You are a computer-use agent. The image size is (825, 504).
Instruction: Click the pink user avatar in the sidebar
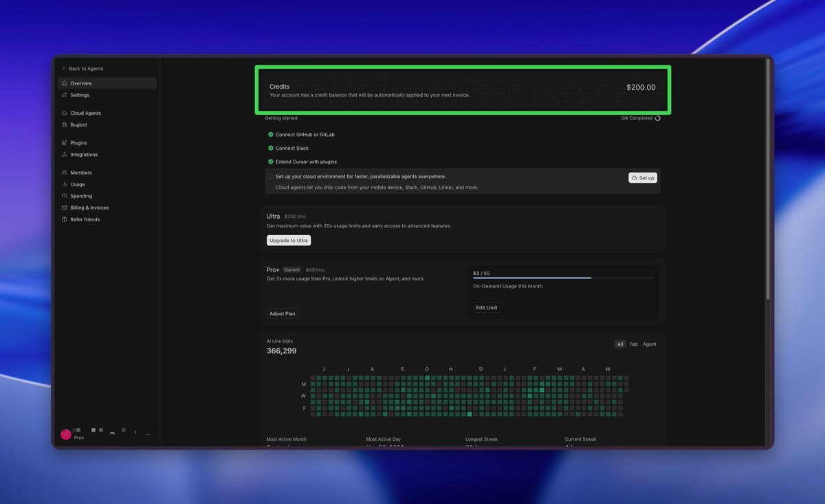[x=66, y=435]
